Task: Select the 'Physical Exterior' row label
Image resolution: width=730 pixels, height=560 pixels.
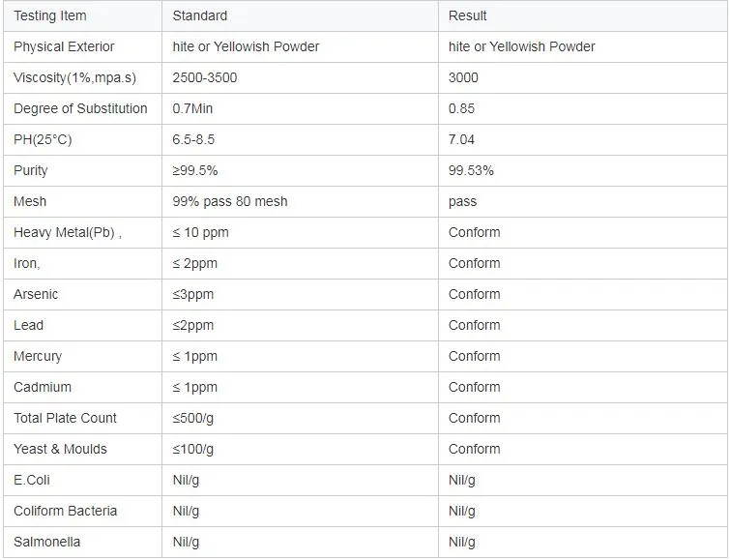Action: coord(64,46)
